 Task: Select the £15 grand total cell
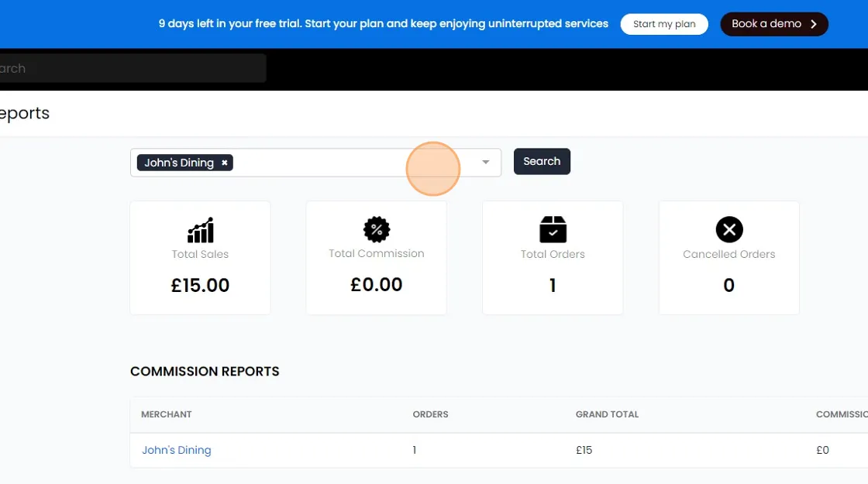[584, 450]
